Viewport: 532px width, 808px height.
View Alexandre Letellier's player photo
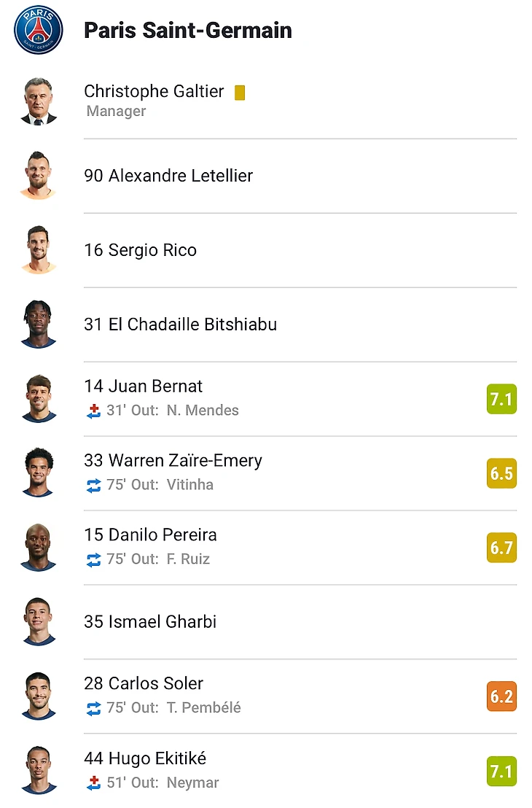pyautogui.click(x=39, y=175)
